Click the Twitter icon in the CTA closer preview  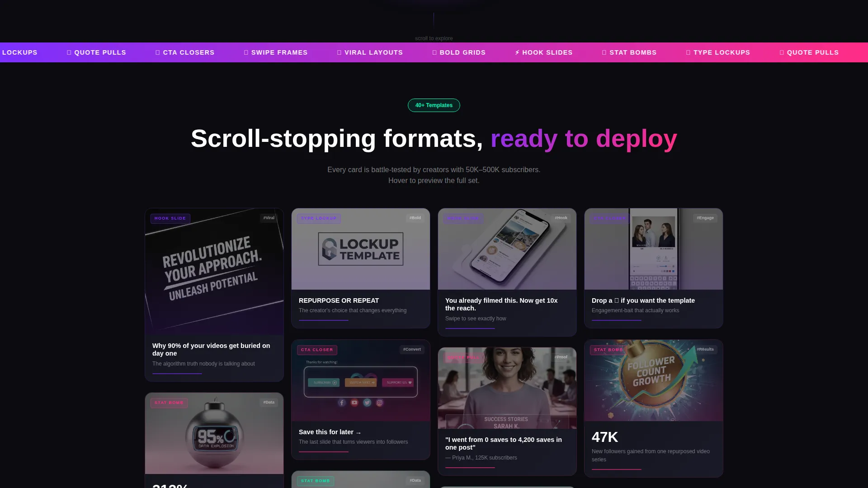[x=367, y=403]
